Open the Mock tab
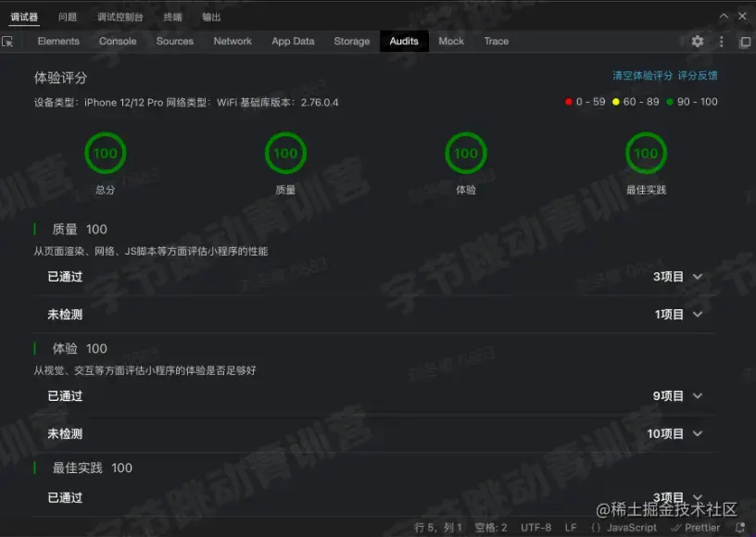The image size is (756, 537). point(451,42)
